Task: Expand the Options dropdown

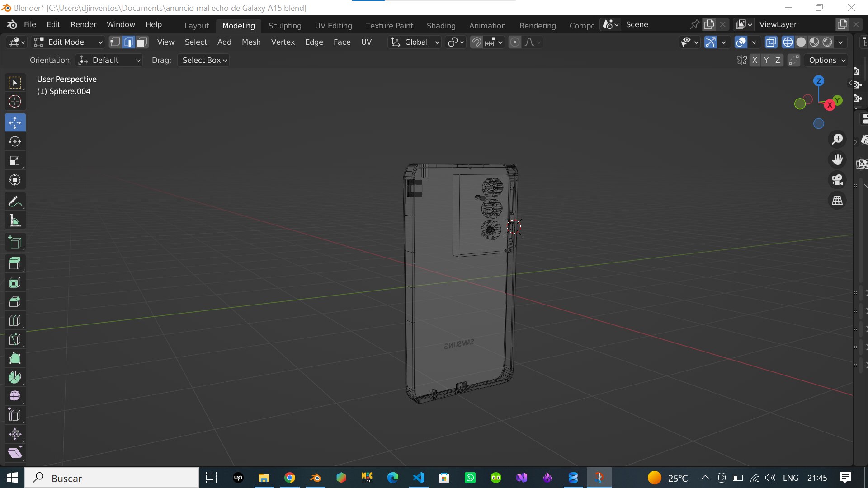Action: [826, 60]
